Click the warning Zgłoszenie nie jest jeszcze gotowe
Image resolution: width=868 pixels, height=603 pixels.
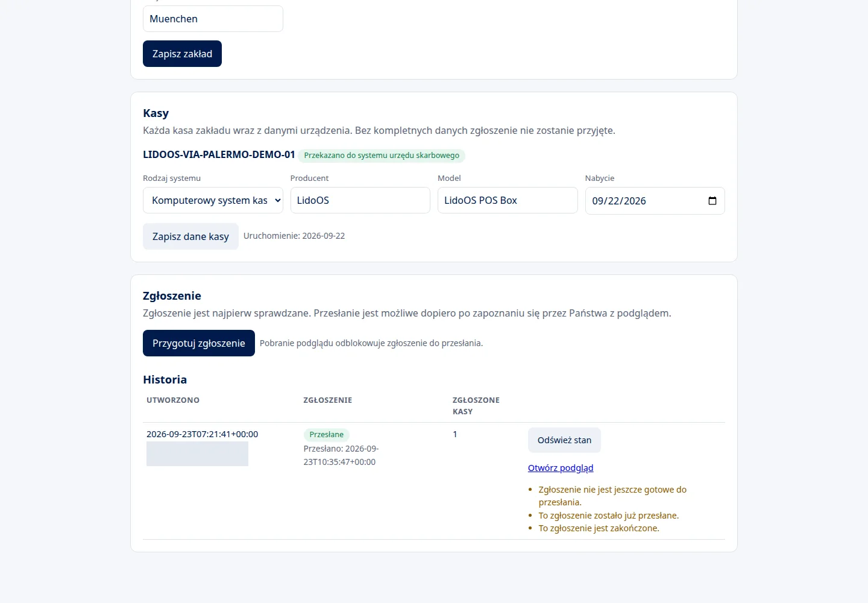[612, 496]
